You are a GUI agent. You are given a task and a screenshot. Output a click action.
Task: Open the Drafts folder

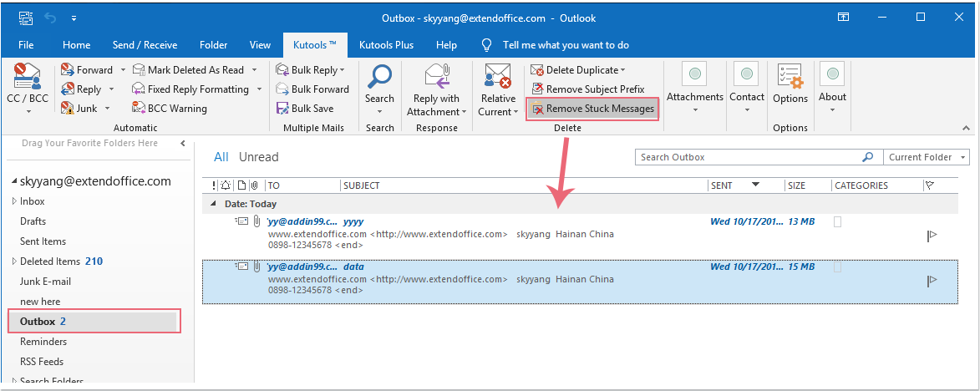(33, 221)
